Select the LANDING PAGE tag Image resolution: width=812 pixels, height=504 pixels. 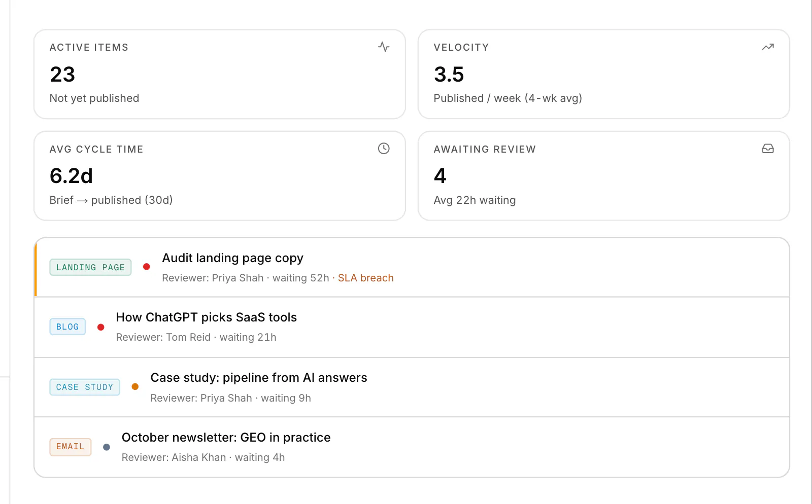(90, 267)
